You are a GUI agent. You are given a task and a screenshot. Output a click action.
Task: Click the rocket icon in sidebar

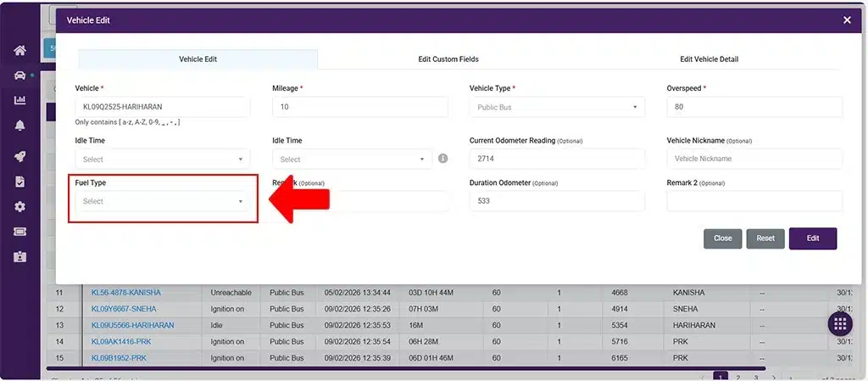20,156
